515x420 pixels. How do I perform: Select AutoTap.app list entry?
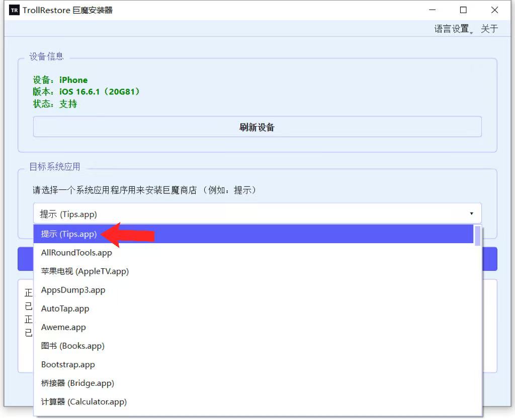click(253, 309)
